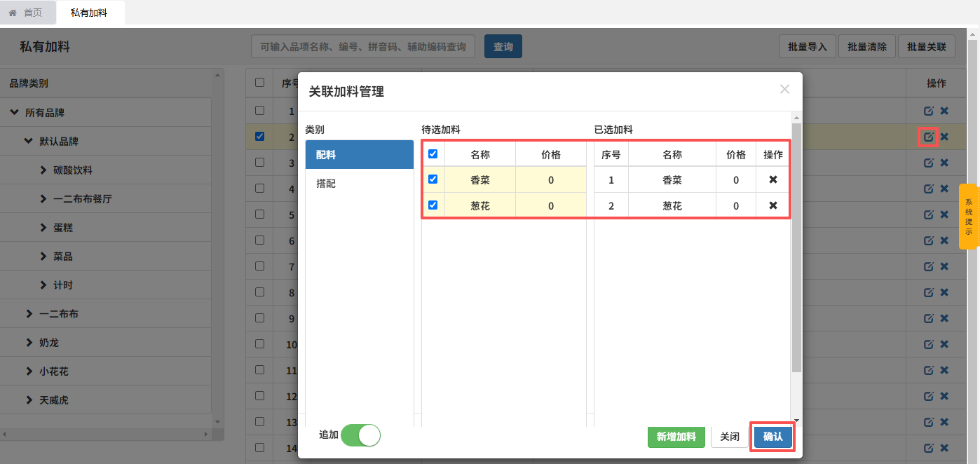Collapse the 所有品牌 tree node
This screenshot has width=980, height=464.
tap(14, 112)
